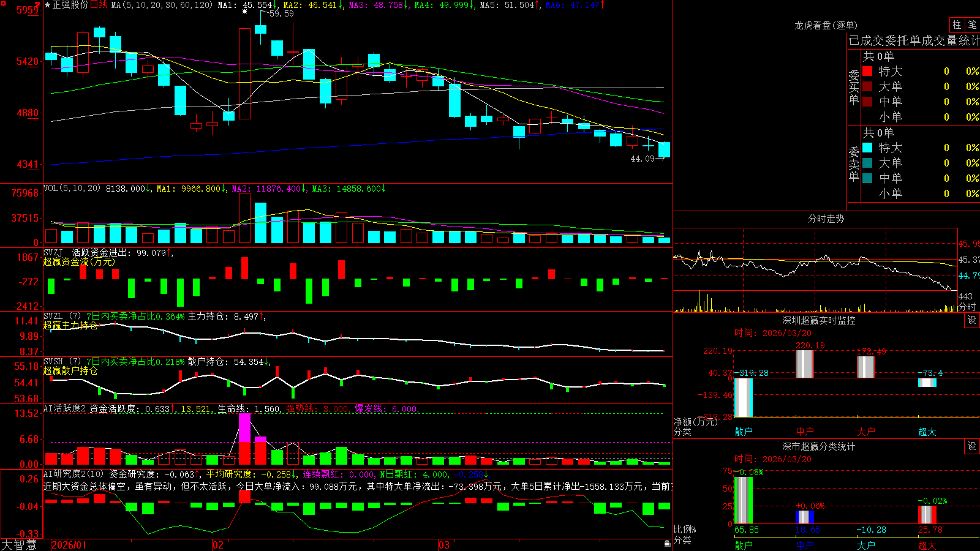Click the red 超大 bar in 深市超赢分类统计
This screenshot has height=551, width=980.
click(927, 514)
